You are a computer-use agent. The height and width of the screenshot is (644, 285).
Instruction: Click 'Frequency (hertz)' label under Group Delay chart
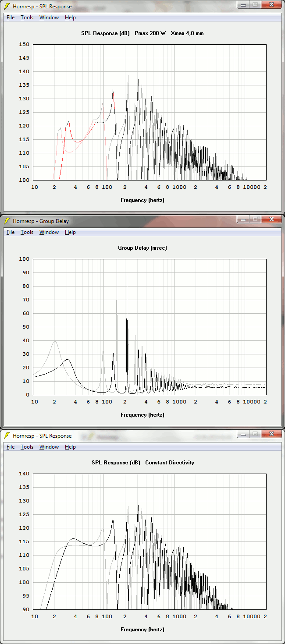pyautogui.click(x=142, y=415)
